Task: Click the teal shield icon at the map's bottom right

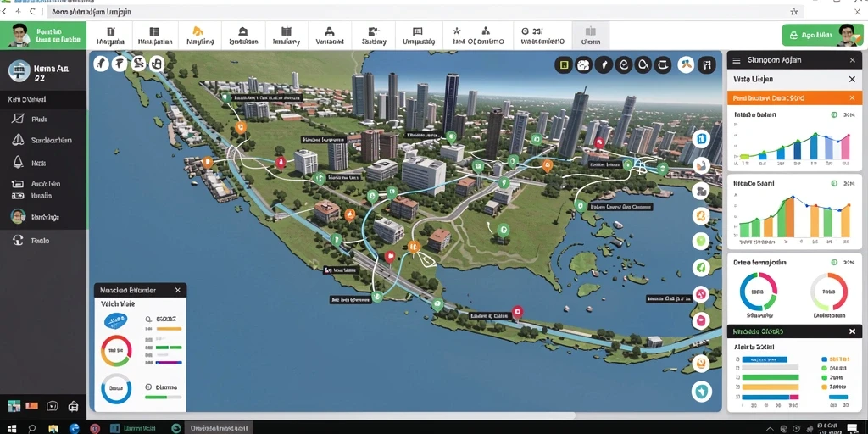Action: [701, 392]
